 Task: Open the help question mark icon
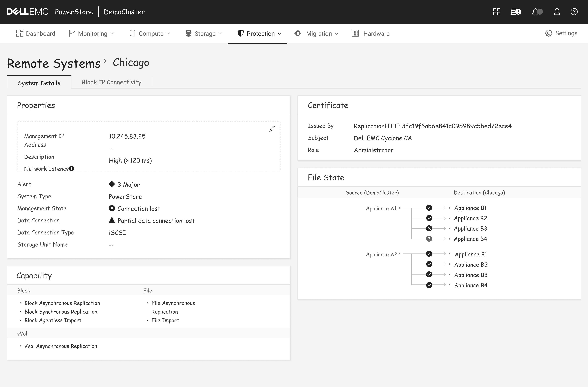click(574, 12)
